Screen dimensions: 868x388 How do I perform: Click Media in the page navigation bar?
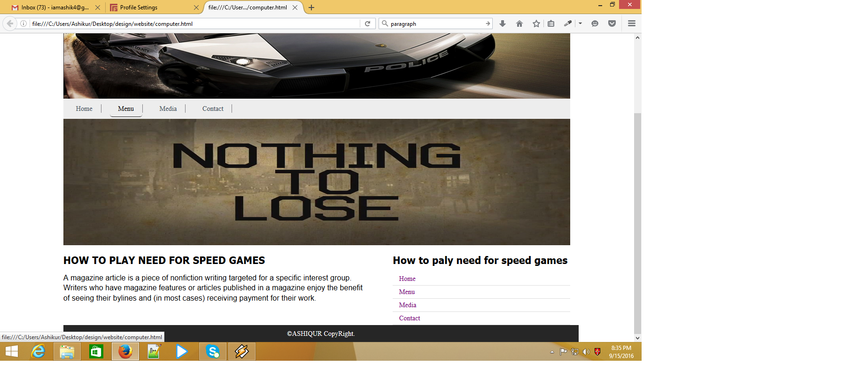(168, 109)
